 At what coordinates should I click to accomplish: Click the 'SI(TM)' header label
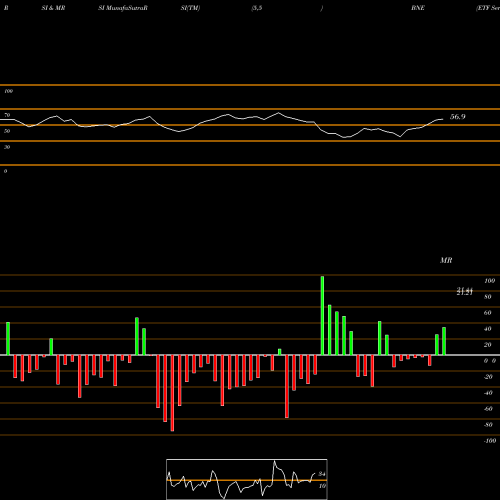[x=190, y=8]
